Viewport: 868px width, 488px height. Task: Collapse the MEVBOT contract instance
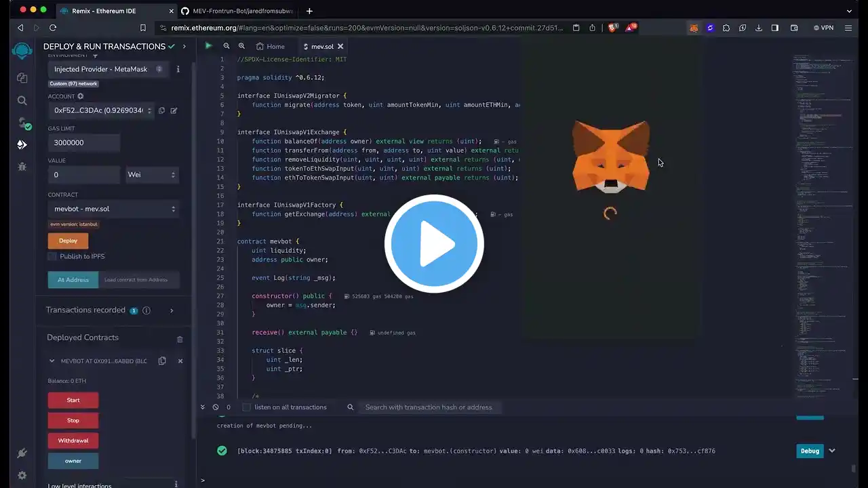tap(52, 361)
